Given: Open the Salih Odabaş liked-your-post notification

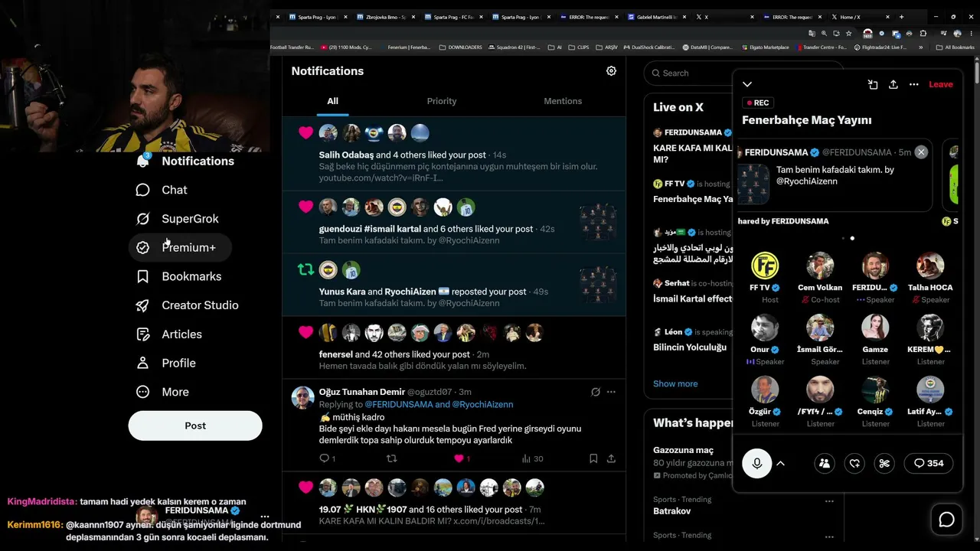Looking at the screenshot, I should (454, 154).
